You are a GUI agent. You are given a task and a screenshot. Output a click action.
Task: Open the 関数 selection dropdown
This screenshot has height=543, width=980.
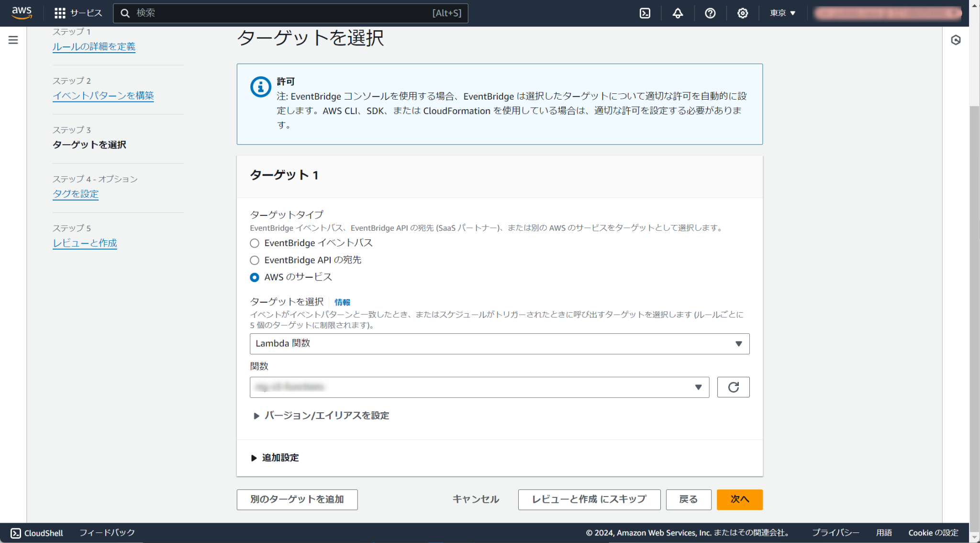point(479,387)
